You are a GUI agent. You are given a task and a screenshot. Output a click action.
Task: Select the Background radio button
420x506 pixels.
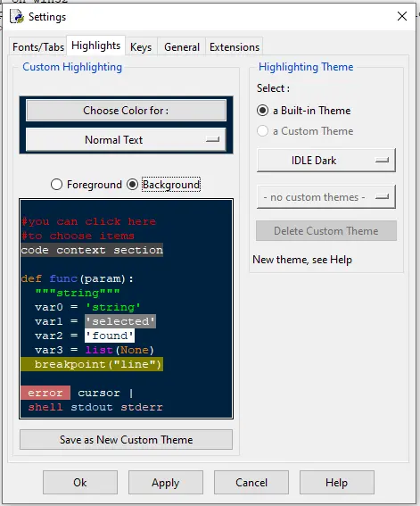132,185
